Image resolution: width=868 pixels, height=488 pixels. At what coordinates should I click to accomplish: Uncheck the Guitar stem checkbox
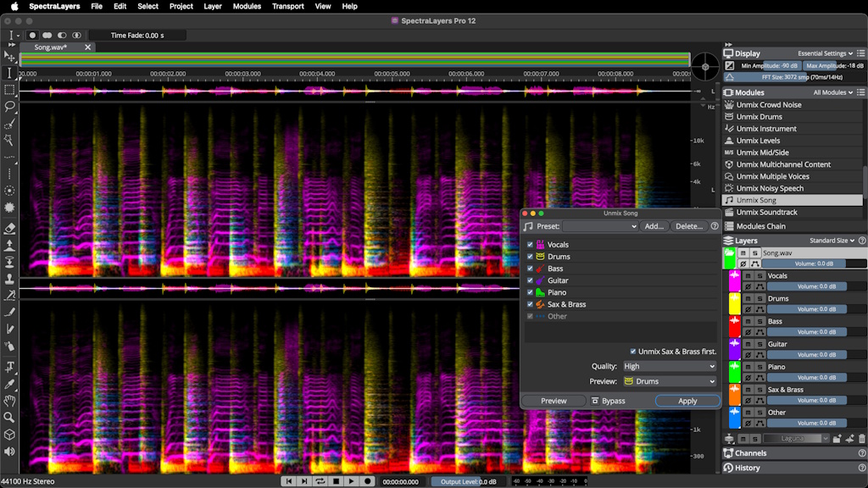click(530, 280)
